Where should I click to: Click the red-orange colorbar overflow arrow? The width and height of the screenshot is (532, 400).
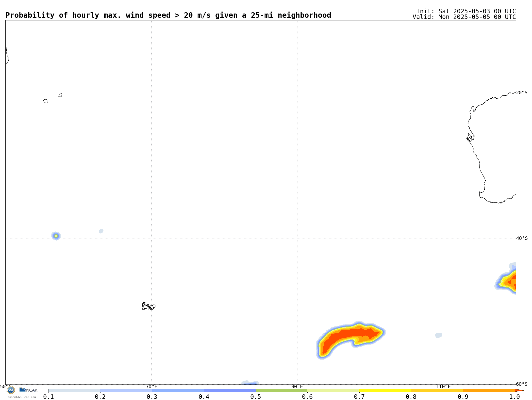519,390
